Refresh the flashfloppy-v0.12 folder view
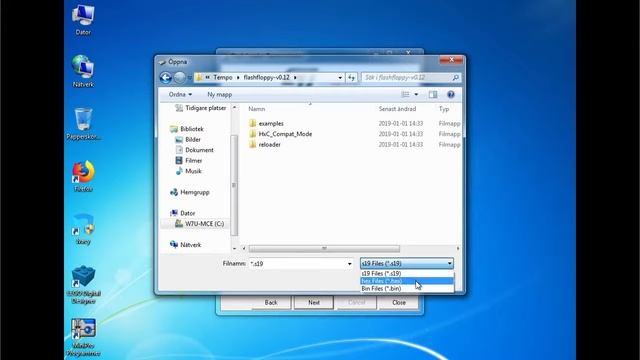This screenshot has height=360, width=640. [x=351, y=78]
